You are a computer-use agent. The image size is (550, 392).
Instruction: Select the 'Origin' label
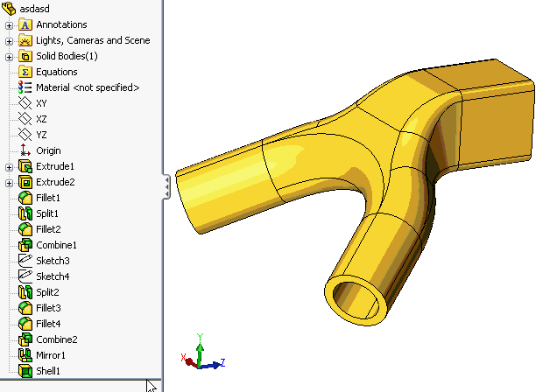[48, 150]
